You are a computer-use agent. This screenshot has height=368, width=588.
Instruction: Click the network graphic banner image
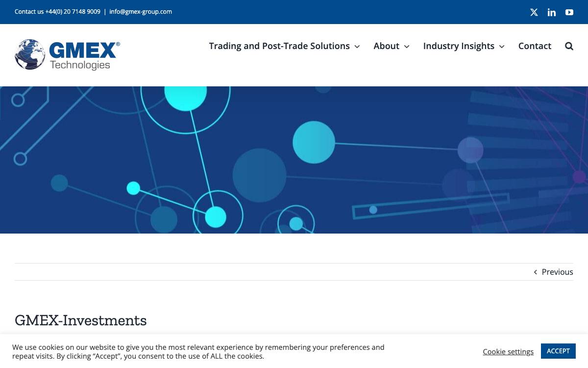pos(294,160)
